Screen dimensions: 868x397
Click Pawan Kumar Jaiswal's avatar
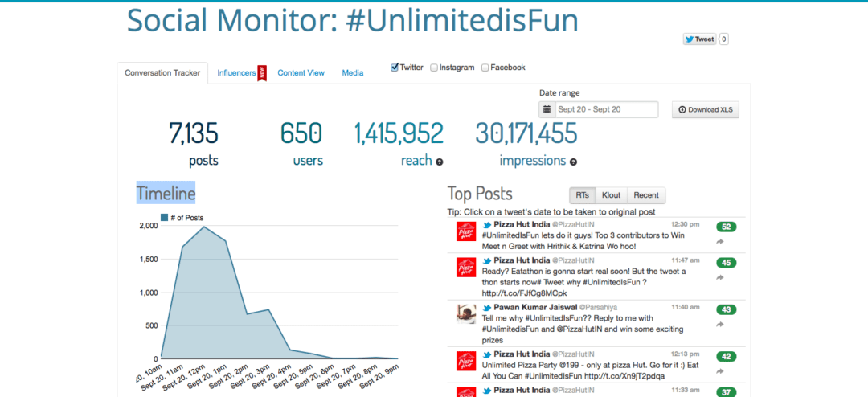466,313
